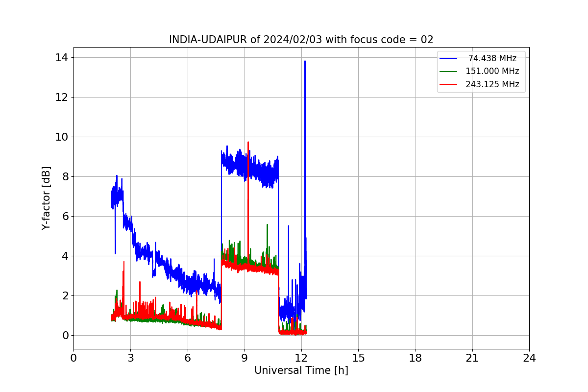Click the green spike peak near 5.6 dB

coord(267,225)
